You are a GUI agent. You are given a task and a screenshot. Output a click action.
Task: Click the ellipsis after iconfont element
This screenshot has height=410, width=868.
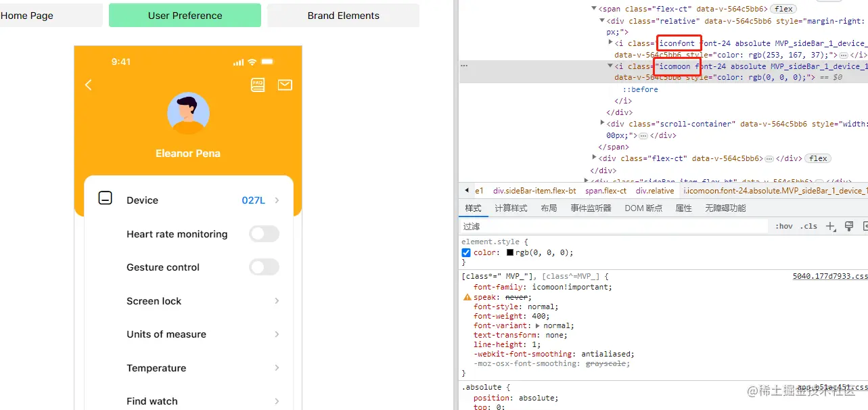click(x=844, y=55)
